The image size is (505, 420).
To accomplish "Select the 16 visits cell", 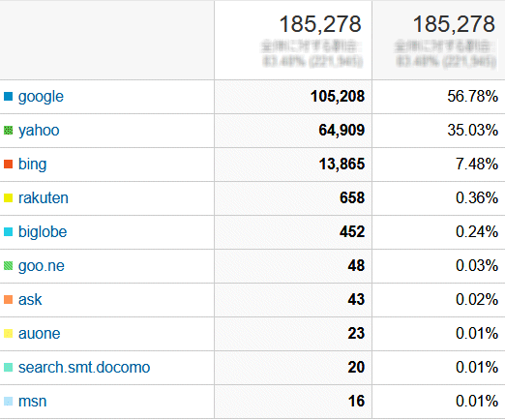I will (293, 402).
